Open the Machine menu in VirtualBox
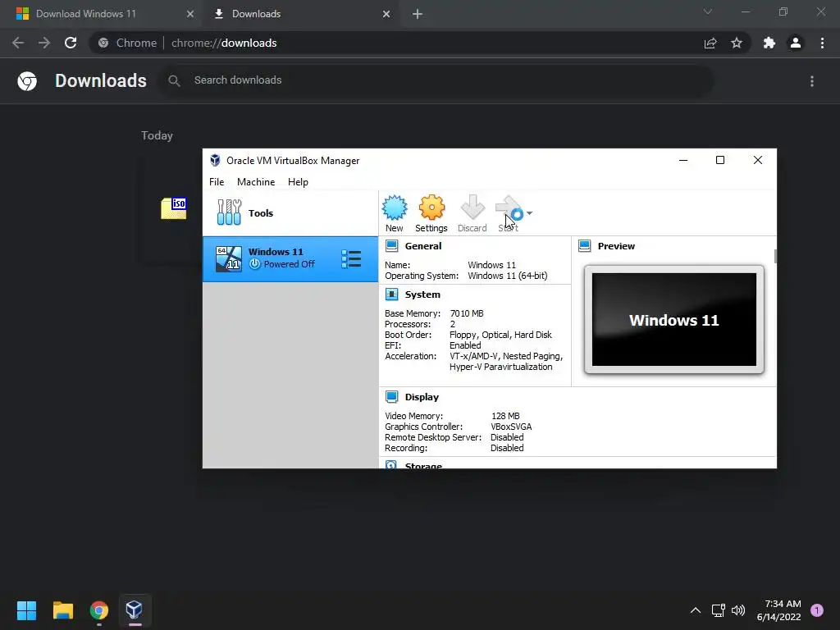This screenshot has height=630, width=840. point(256,181)
